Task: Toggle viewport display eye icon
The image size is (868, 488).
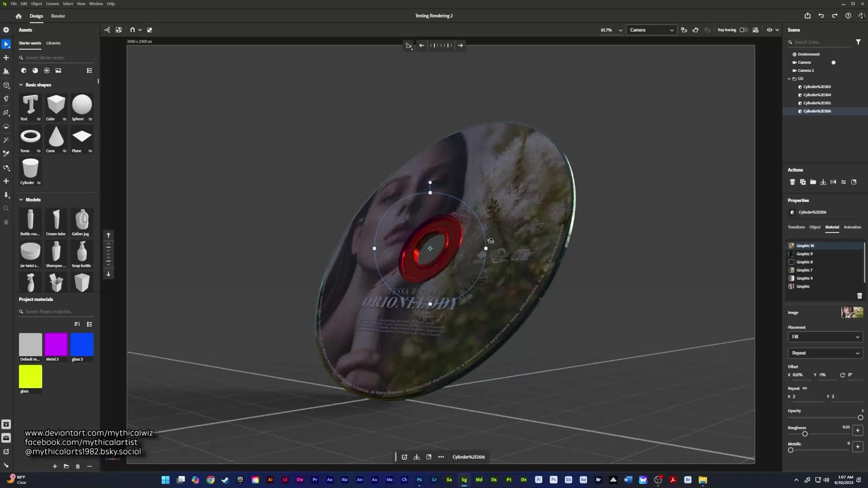Action: point(769,30)
